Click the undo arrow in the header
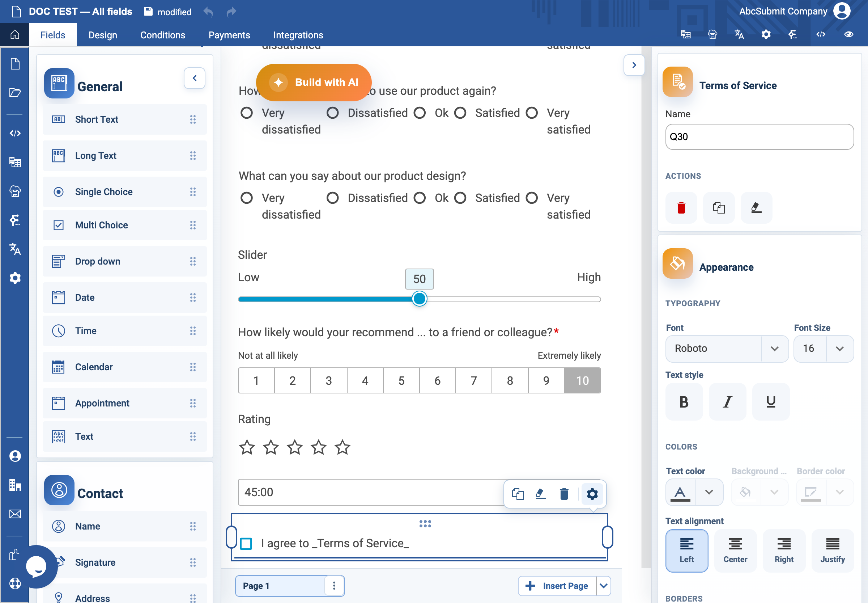This screenshot has width=868, height=603. (x=208, y=12)
